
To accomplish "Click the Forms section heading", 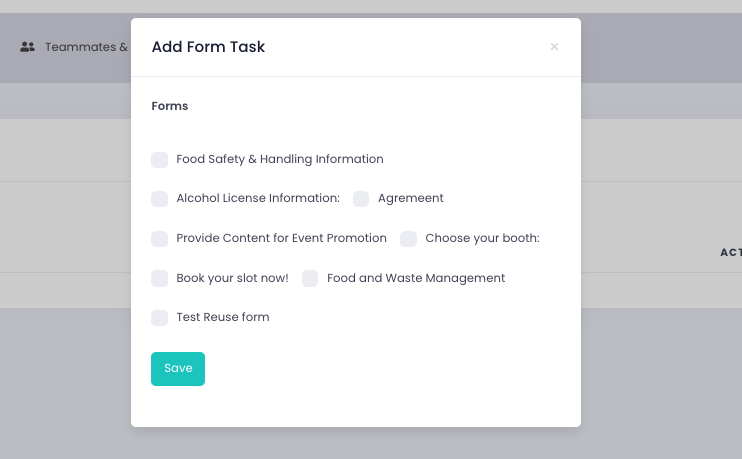I will [170, 106].
